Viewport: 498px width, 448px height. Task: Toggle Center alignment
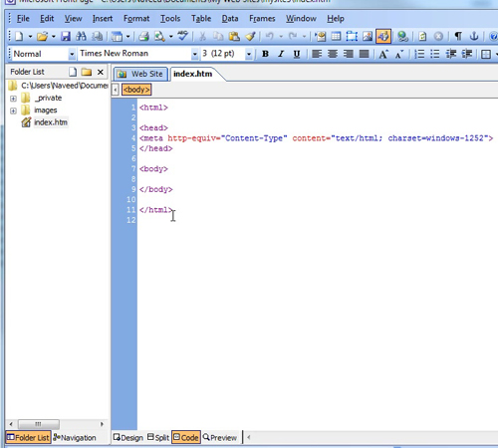[333, 54]
